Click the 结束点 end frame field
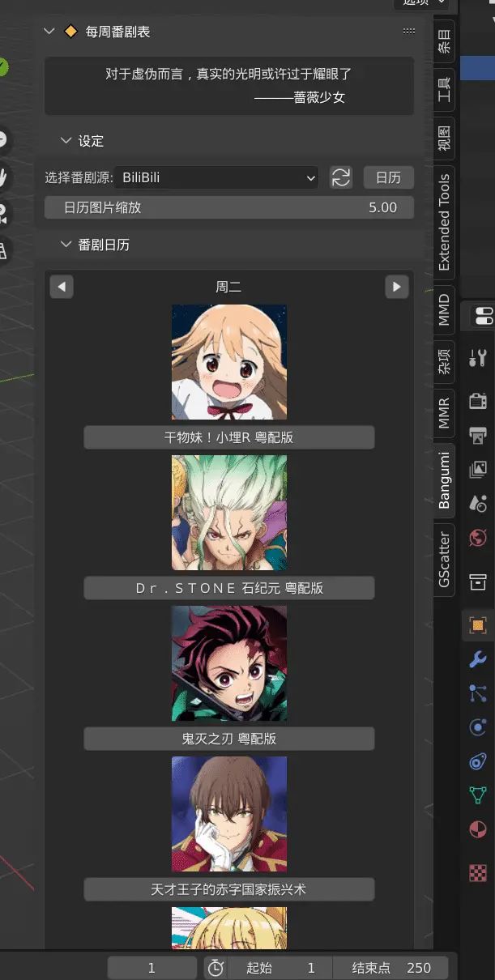Viewport: 495px width, 980px height. click(391, 968)
